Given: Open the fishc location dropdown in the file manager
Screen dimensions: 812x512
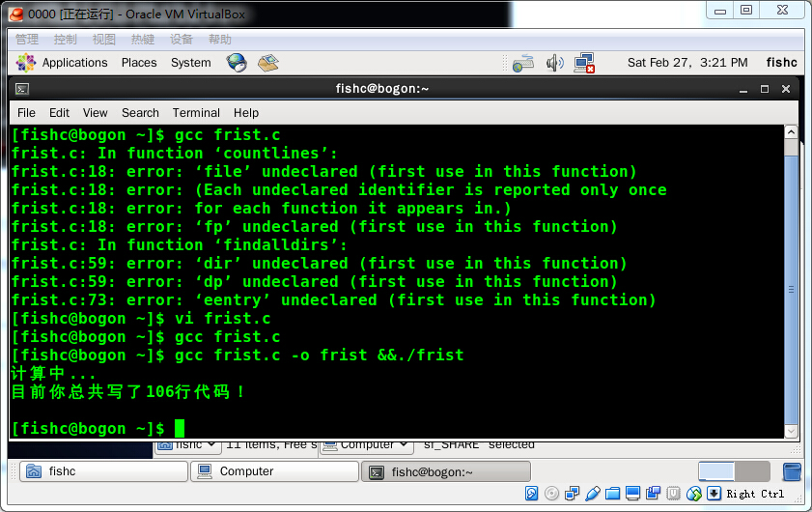Looking at the screenshot, I should pos(186,445).
